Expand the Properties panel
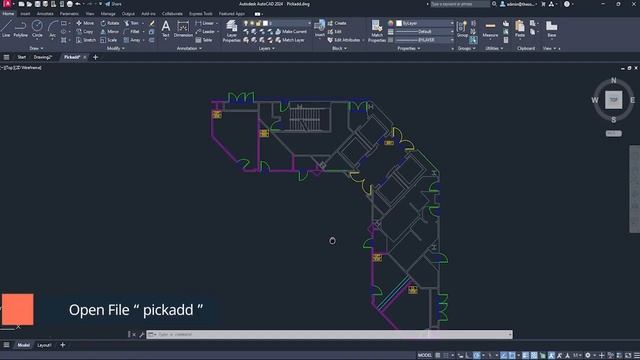This screenshot has width=640, height=360. coord(409,49)
